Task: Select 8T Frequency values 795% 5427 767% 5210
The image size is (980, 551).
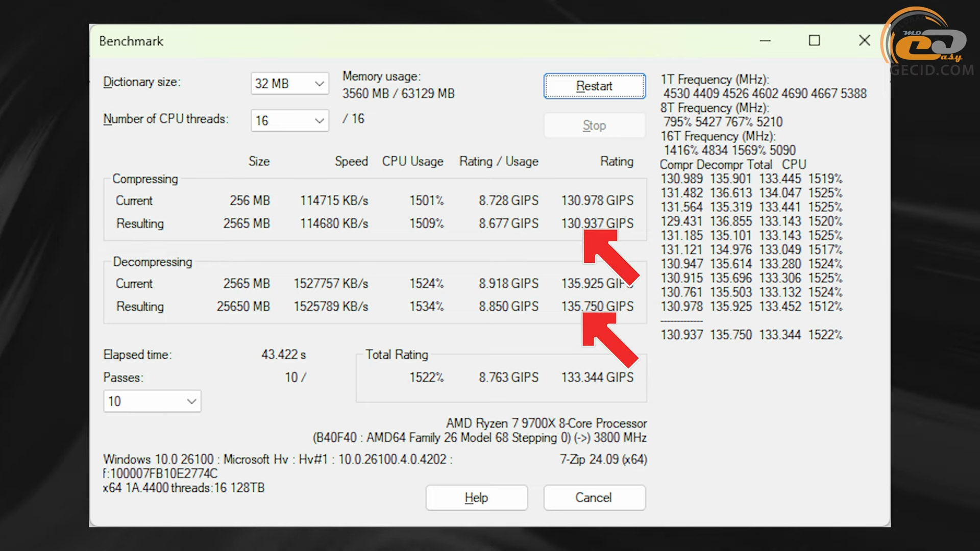Action: click(723, 122)
